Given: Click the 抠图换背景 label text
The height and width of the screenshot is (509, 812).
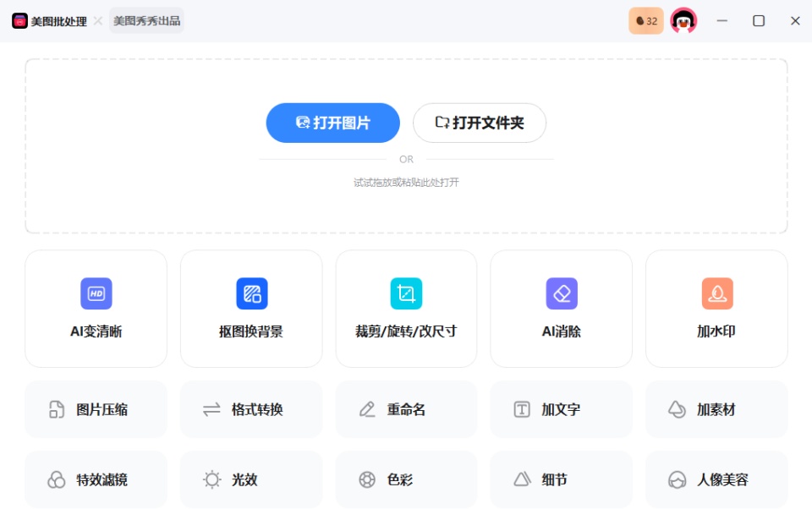Looking at the screenshot, I should pos(251,331).
